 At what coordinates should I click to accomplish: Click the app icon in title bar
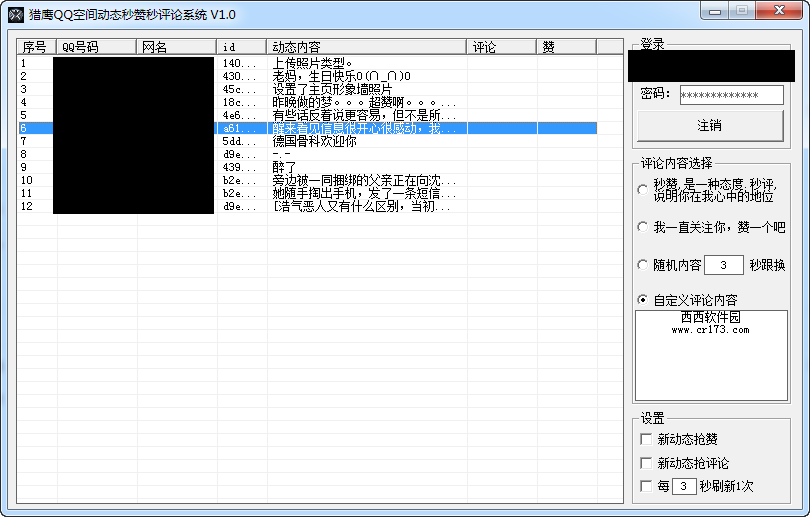coord(16,15)
